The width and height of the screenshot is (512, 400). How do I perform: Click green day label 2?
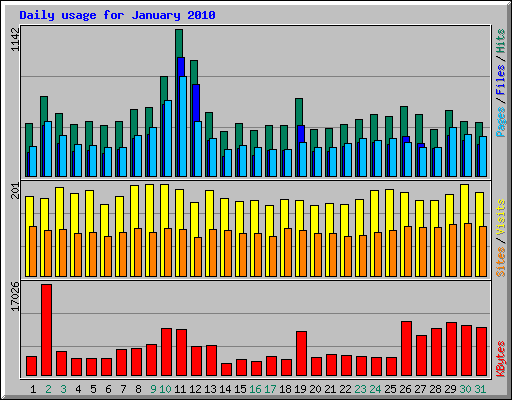click(x=48, y=389)
